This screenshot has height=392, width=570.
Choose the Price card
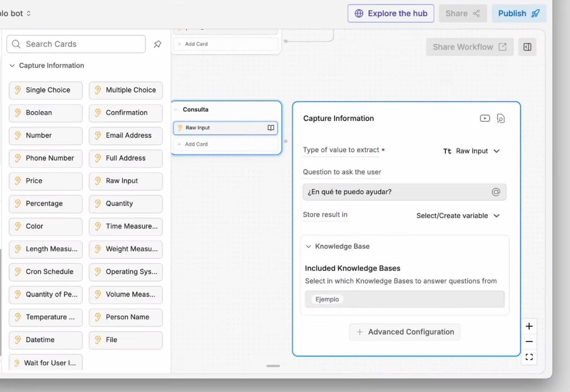46,181
